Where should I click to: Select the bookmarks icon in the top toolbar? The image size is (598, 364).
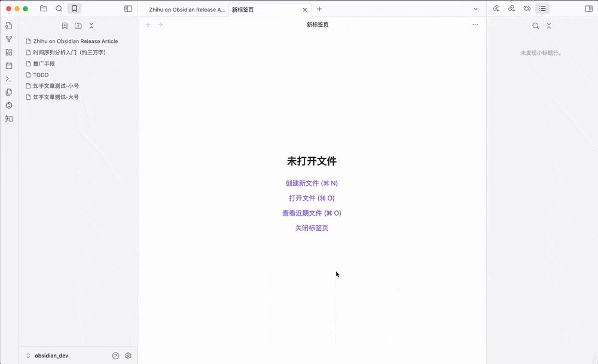tap(74, 8)
